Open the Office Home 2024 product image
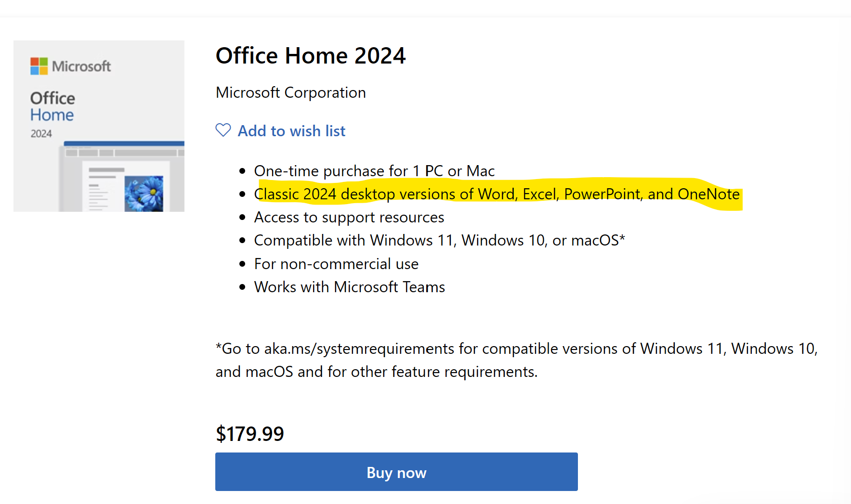 99,126
